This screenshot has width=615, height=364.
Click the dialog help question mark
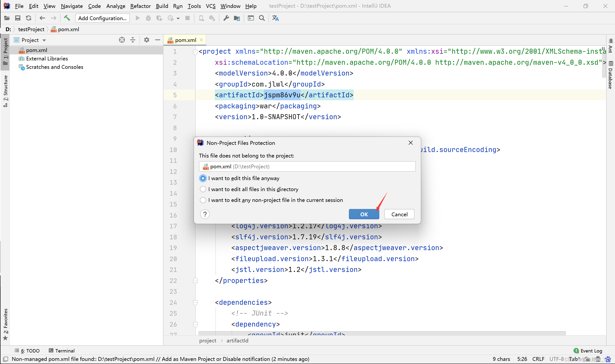(205, 214)
